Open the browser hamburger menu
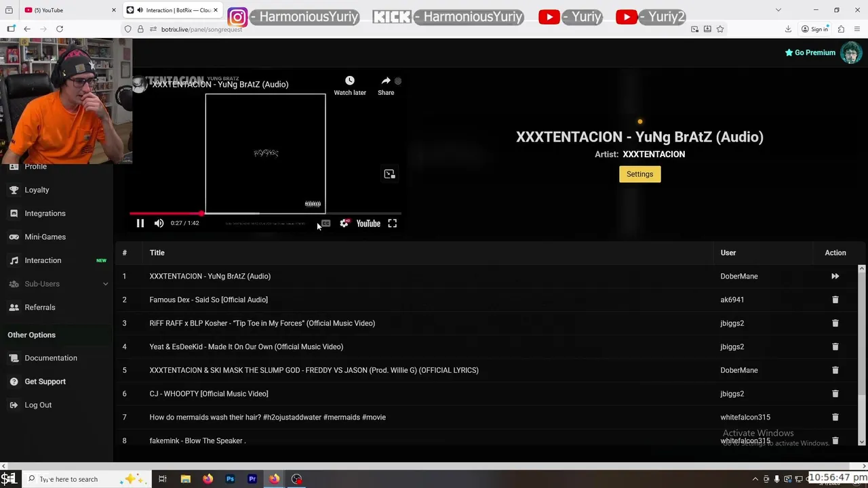868x488 pixels. [x=858, y=29]
